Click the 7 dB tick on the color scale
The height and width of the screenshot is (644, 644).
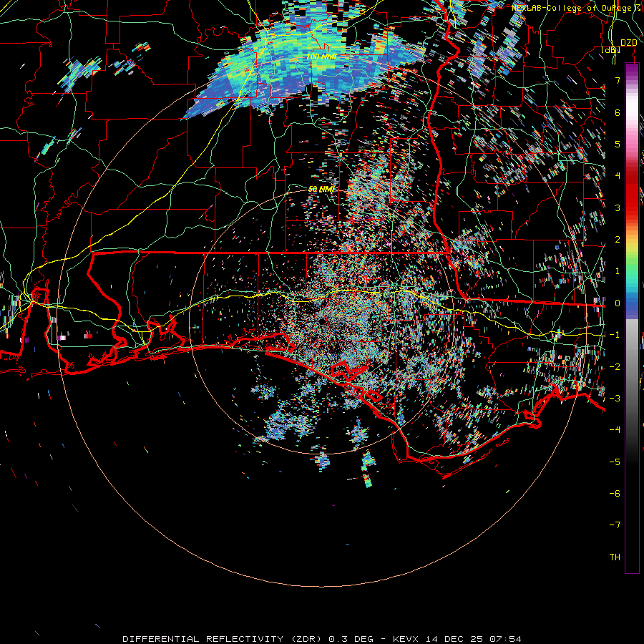point(618,80)
